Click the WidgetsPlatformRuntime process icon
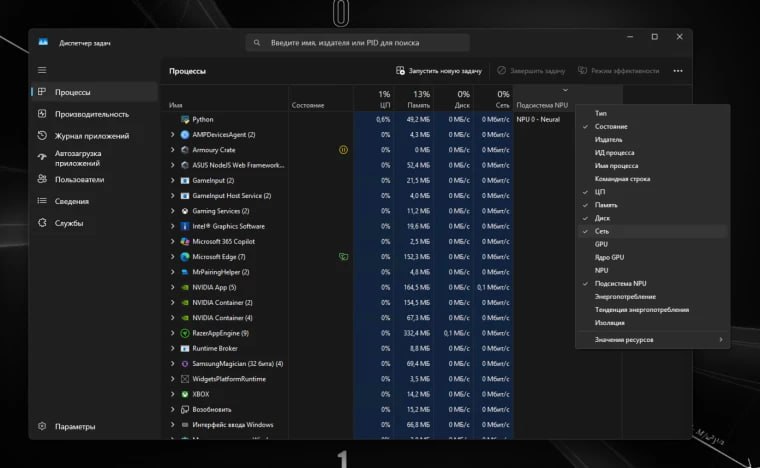This screenshot has width=760, height=468. (185, 379)
